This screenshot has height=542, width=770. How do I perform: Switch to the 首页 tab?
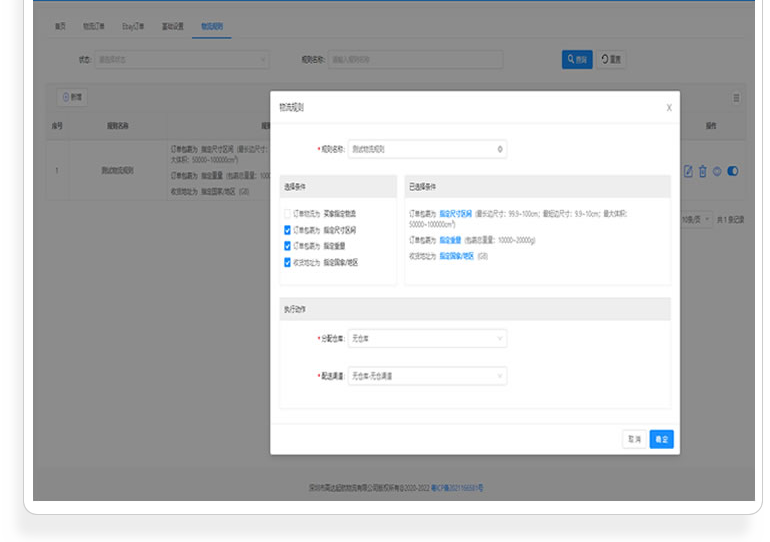60,27
